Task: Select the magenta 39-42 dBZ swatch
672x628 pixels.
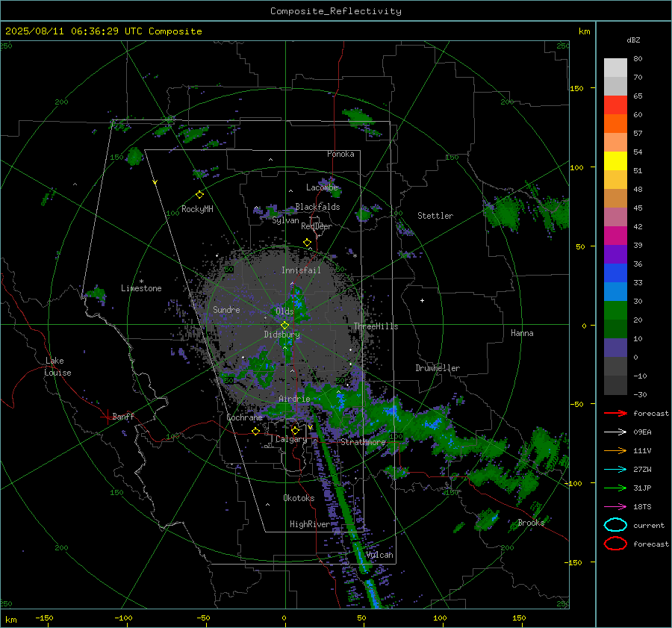Action: point(615,236)
